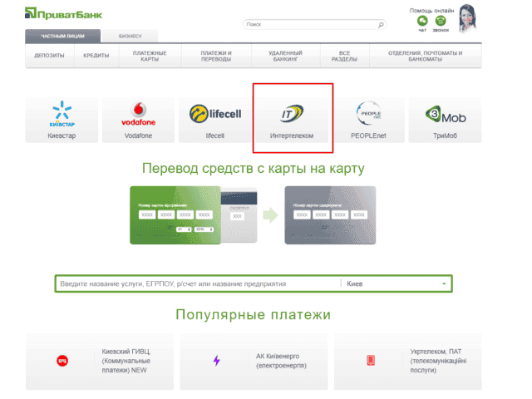Screen dimensions: 532x399
Task: Click Интертелеком label text
Action: (x=292, y=135)
